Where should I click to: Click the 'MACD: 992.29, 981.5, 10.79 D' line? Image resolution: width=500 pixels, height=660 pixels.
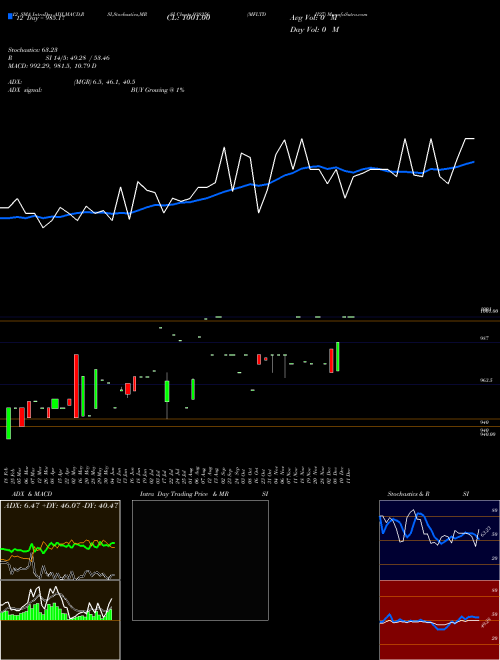pyautogui.click(x=52, y=66)
